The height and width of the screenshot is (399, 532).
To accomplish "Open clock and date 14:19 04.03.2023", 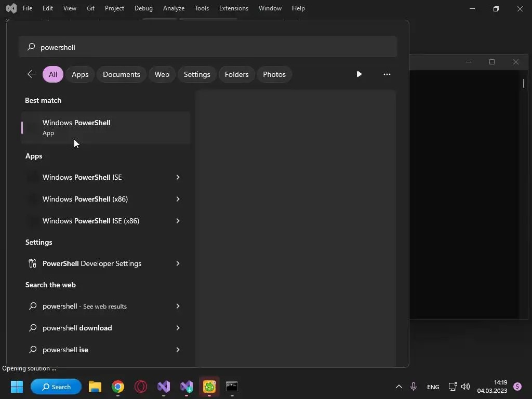I will pos(492,387).
